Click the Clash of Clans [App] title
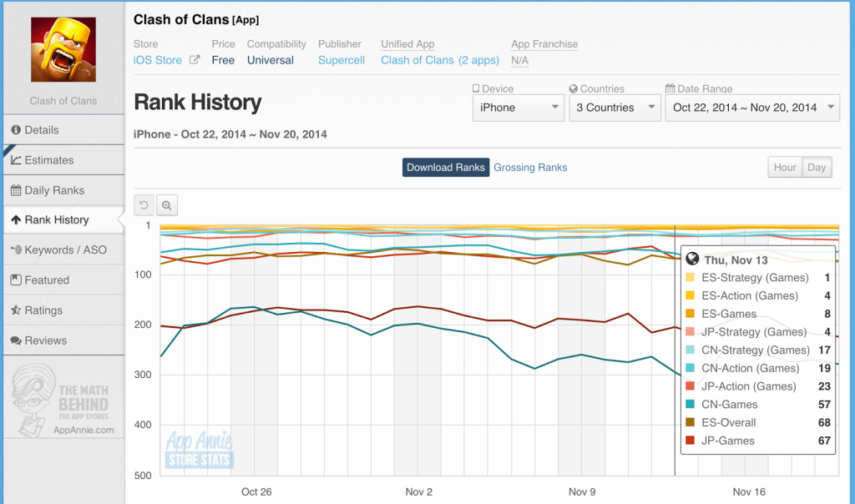The height and width of the screenshot is (504, 855). click(196, 20)
